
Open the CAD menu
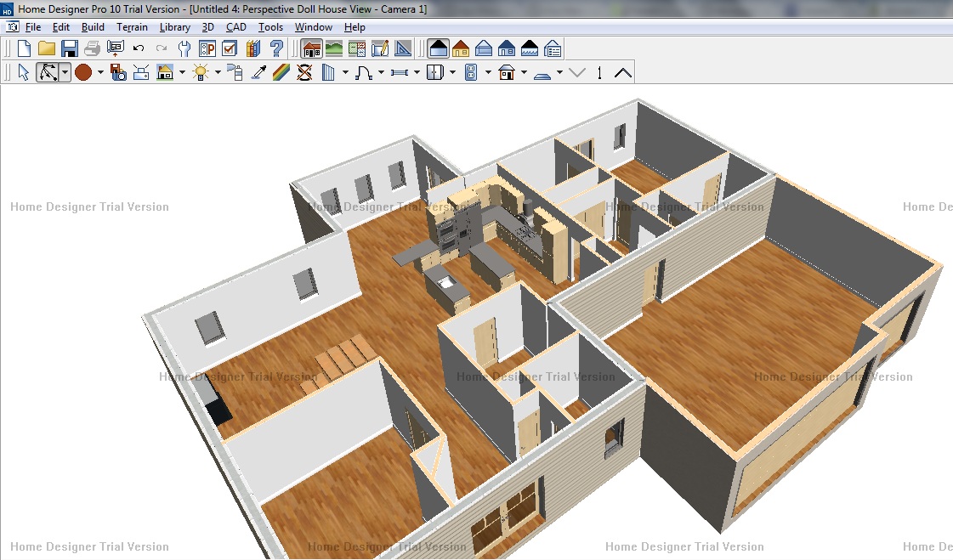tap(235, 27)
